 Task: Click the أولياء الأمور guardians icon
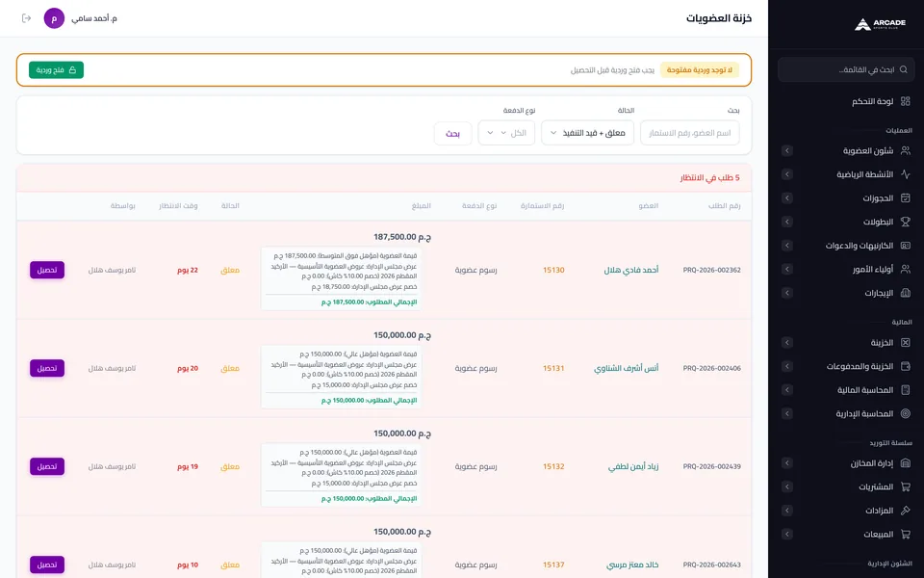click(906, 269)
